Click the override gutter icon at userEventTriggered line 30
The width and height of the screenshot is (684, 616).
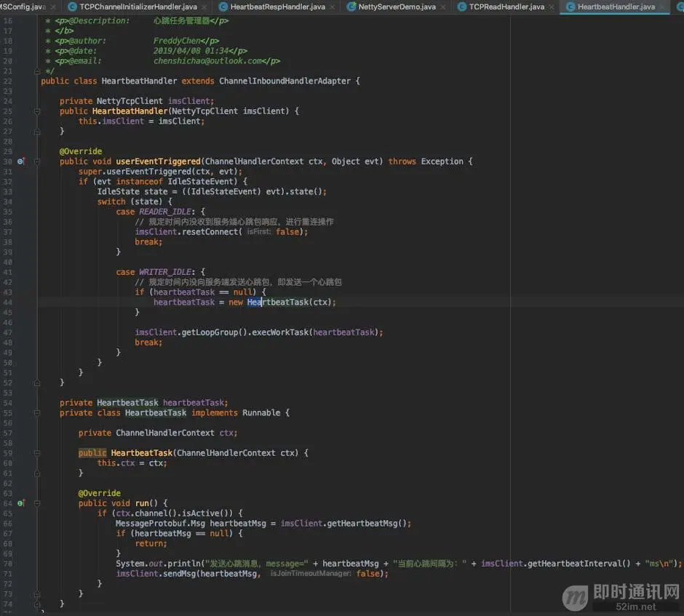click(x=21, y=161)
